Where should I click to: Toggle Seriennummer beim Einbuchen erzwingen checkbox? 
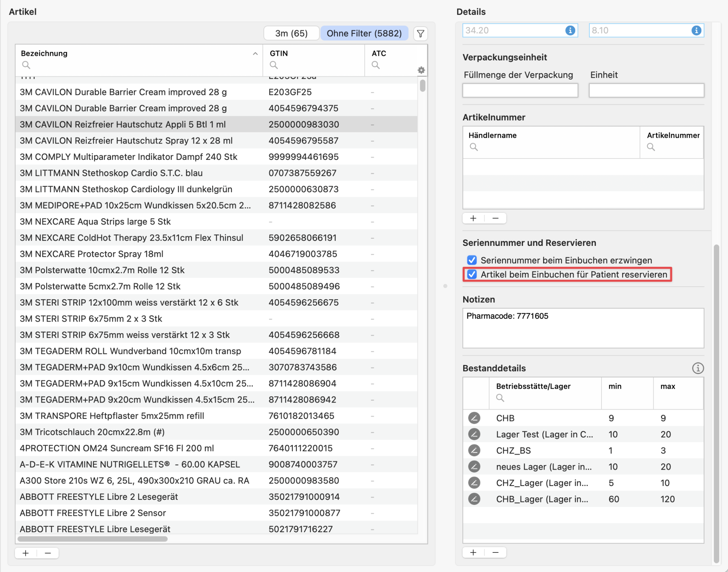point(472,260)
